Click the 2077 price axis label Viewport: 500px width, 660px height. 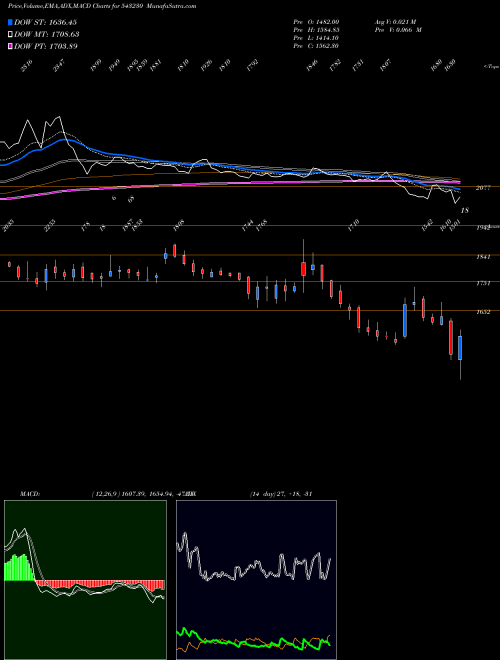click(483, 188)
